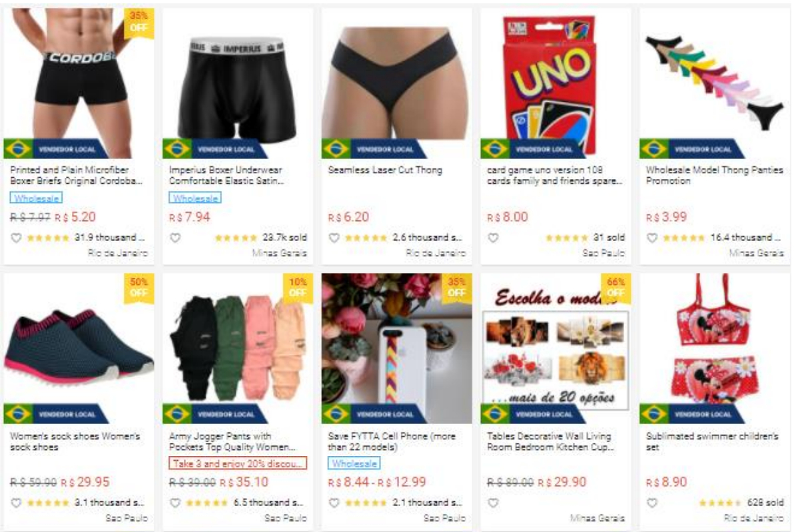Click heart icon on Imperius Boxer Underwear
Image resolution: width=802 pixels, height=532 pixels.
pyautogui.click(x=176, y=238)
